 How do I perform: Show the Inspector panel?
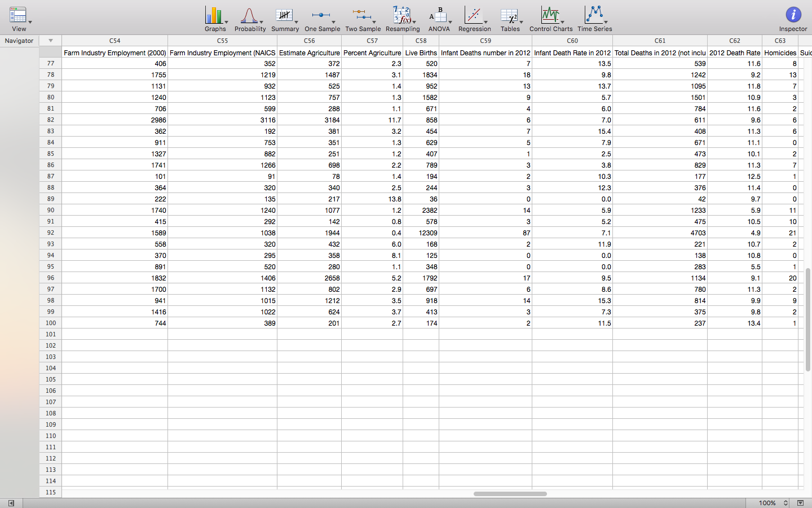pos(793,19)
